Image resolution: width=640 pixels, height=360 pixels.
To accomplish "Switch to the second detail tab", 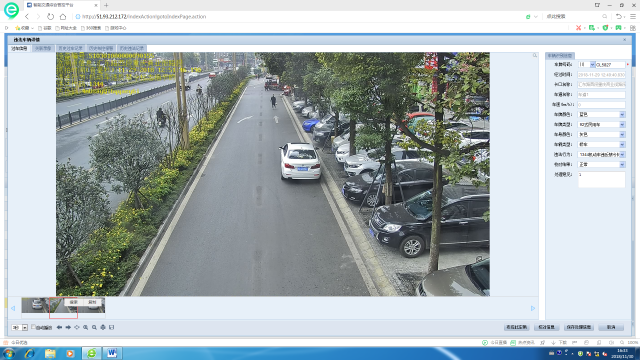I will coord(43,48).
